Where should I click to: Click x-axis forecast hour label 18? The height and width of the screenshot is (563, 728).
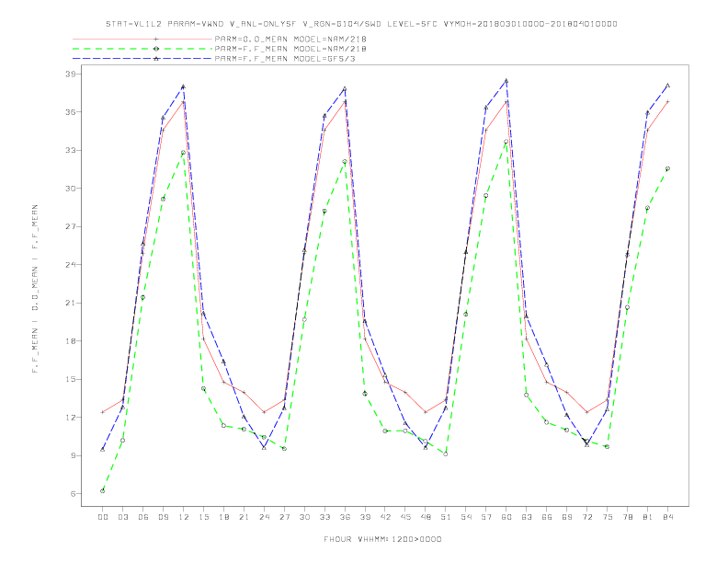[223, 517]
